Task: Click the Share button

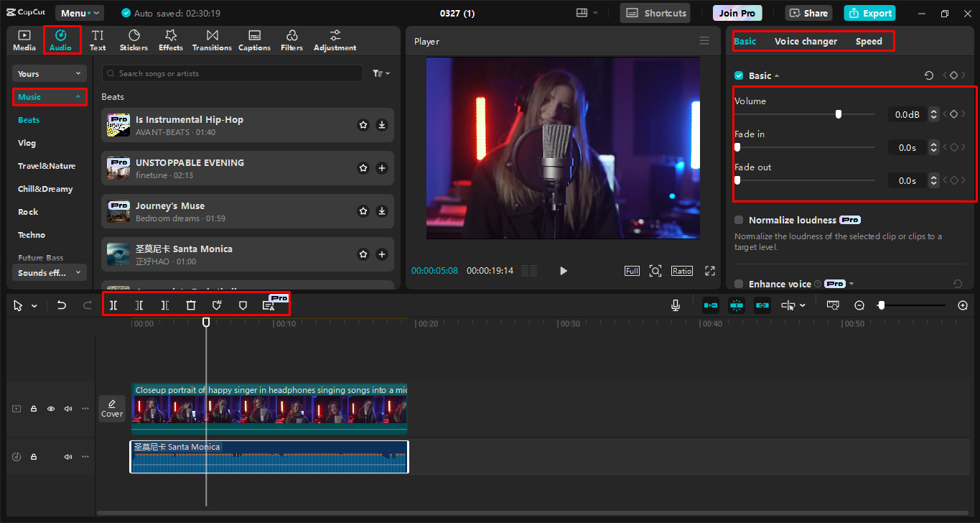Action: [808, 13]
